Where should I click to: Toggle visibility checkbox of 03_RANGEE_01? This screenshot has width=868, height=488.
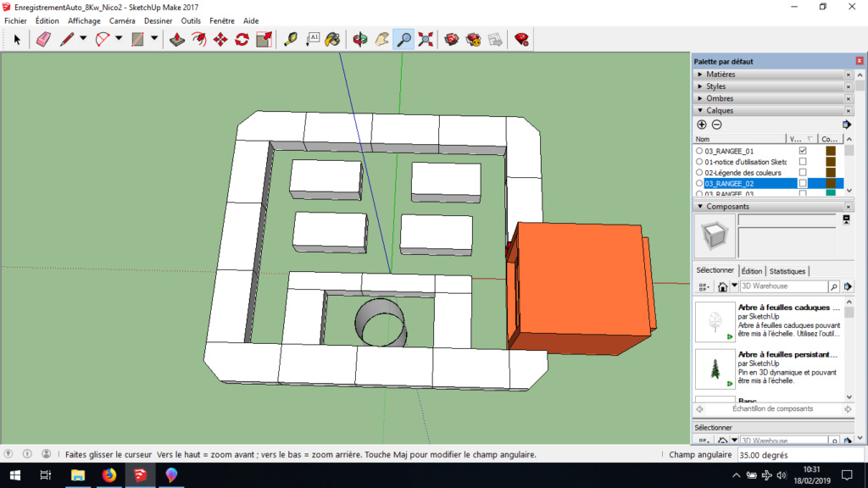coord(803,151)
